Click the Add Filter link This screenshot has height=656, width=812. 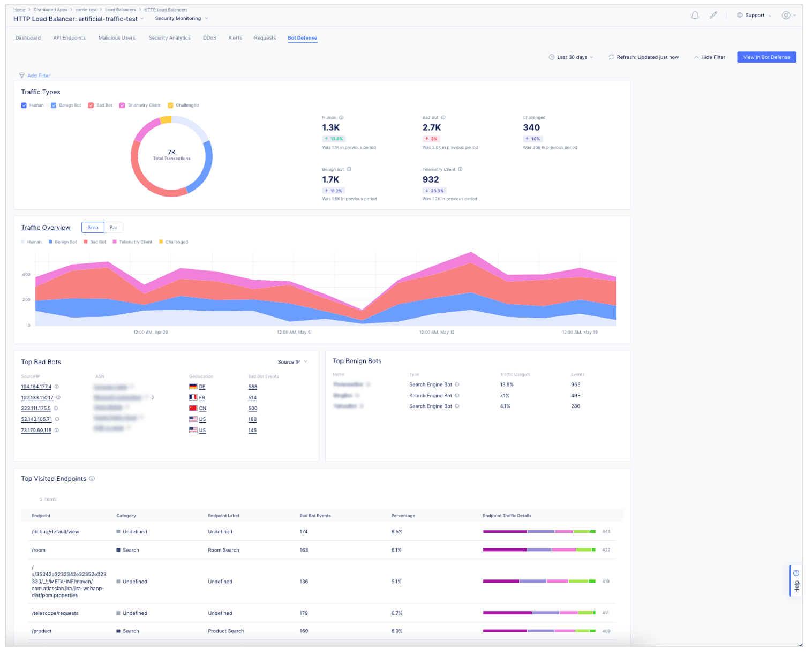point(39,76)
